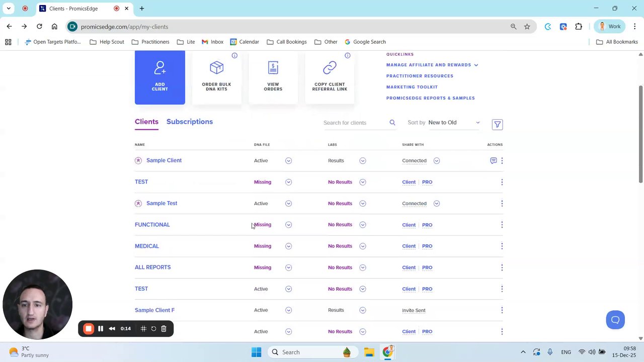Open the View Orders tile

273,78
